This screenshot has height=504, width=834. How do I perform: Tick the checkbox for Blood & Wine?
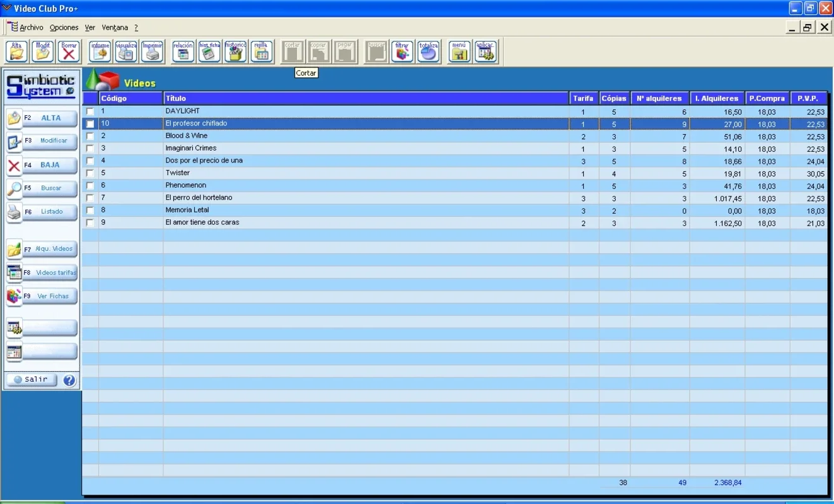90,137
